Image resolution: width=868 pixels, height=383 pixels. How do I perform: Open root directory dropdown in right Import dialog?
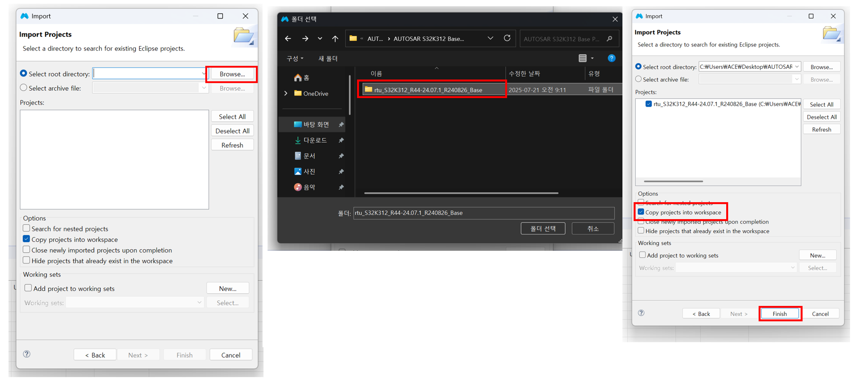pyautogui.click(x=797, y=67)
